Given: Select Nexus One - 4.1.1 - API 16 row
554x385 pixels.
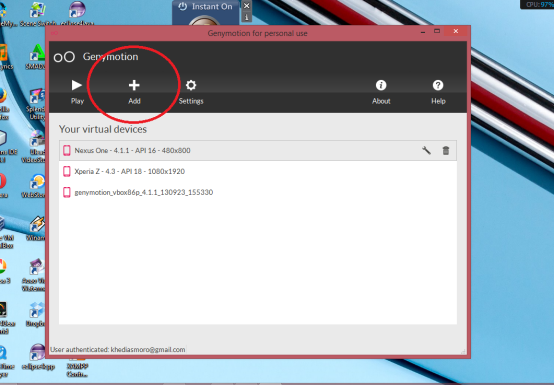Looking at the screenshot, I should [258, 150].
